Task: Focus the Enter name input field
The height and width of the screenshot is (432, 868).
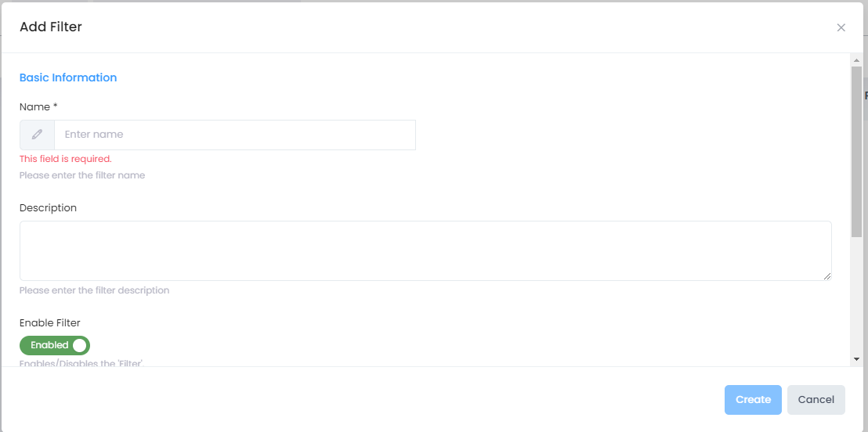Action: pyautogui.click(x=235, y=135)
